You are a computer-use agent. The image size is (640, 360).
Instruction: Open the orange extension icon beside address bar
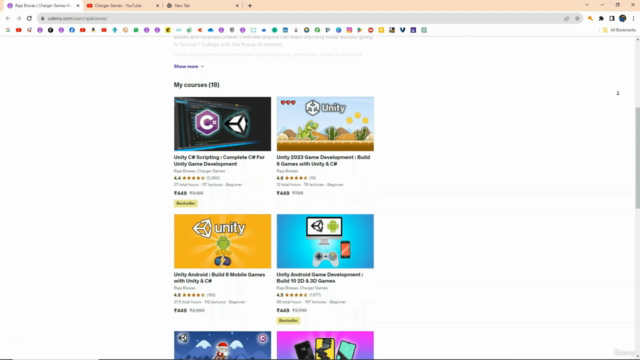click(590, 18)
